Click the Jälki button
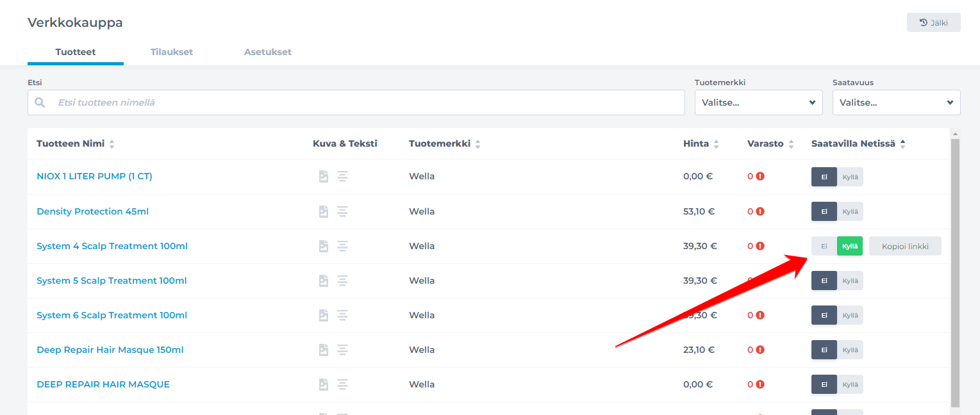This screenshot has width=980, height=415. 934,22
